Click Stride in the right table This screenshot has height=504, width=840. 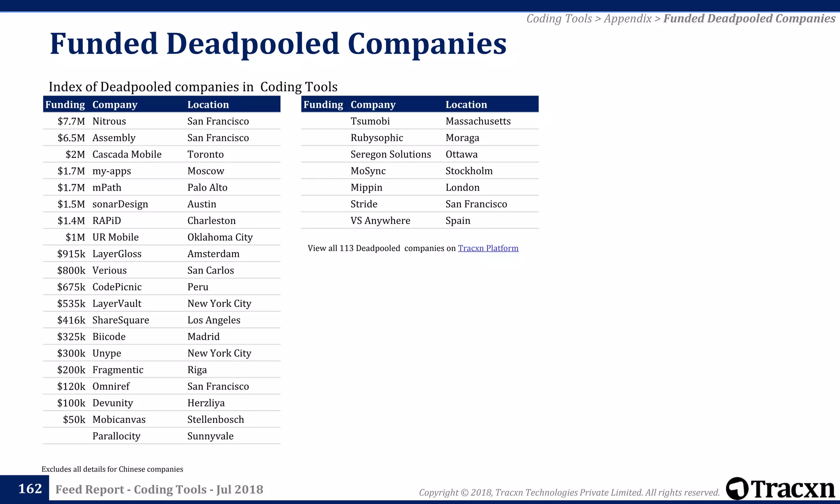coord(364,204)
